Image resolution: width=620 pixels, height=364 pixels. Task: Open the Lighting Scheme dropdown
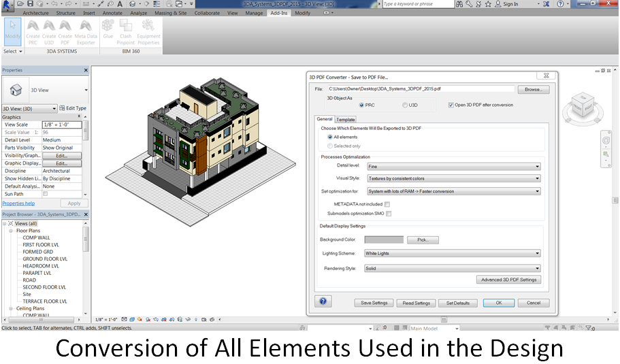tap(453, 253)
